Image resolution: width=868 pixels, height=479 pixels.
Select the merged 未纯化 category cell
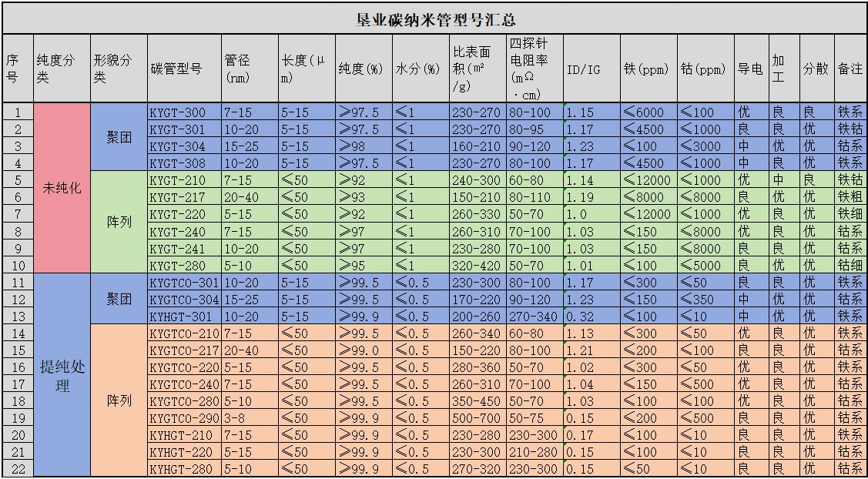click(x=62, y=188)
